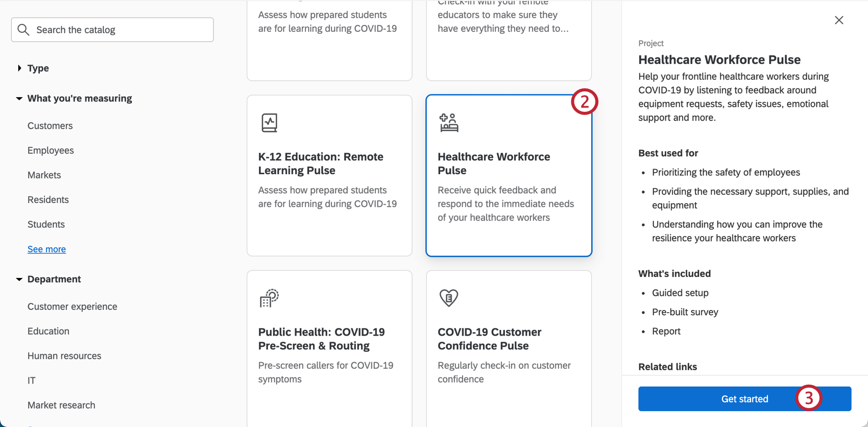Viewport: 868px width, 427px height.
Task: Select Human resources department filter
Action: click(x=64, y=355)
